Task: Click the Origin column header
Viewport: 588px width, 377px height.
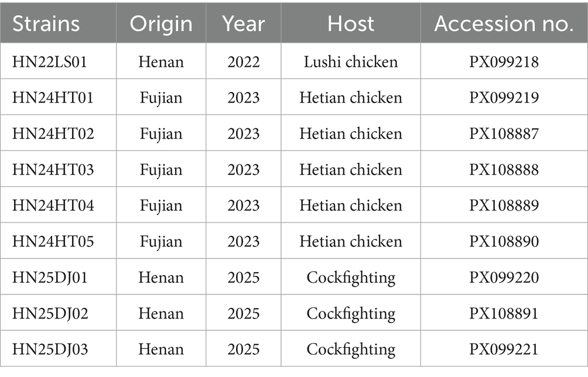Action: [161, 23]
